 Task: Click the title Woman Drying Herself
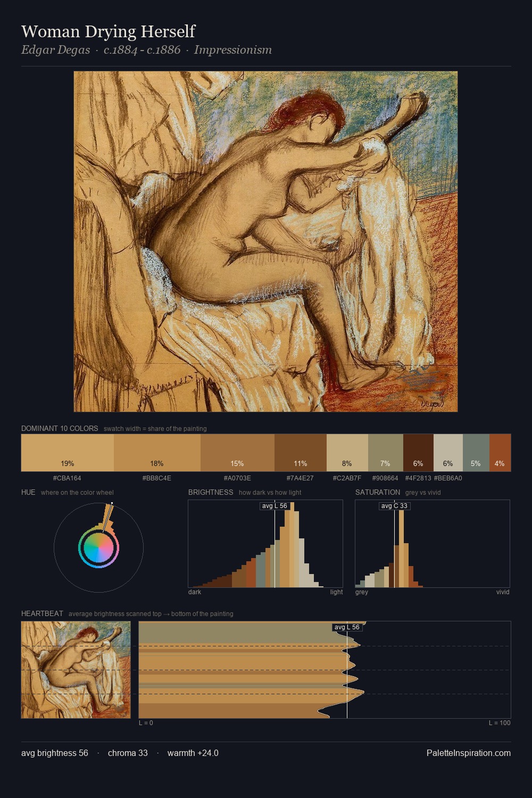[109, 31]
